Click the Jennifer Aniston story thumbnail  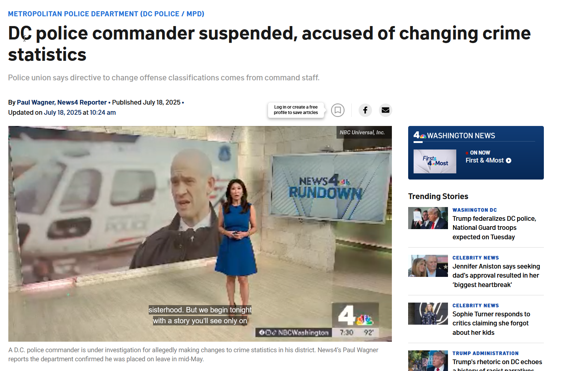[428, 266]
